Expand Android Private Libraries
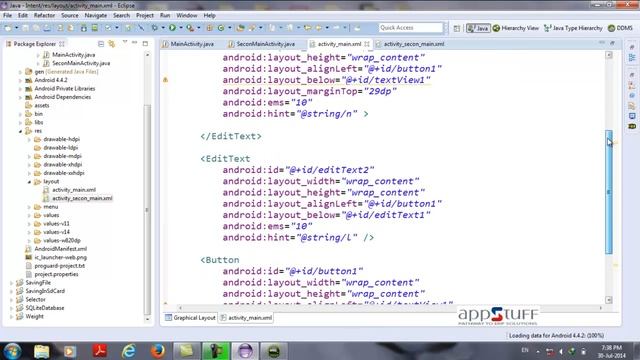Image resolution: width=640 pixels, height=360 pixels. click(20, 89)
